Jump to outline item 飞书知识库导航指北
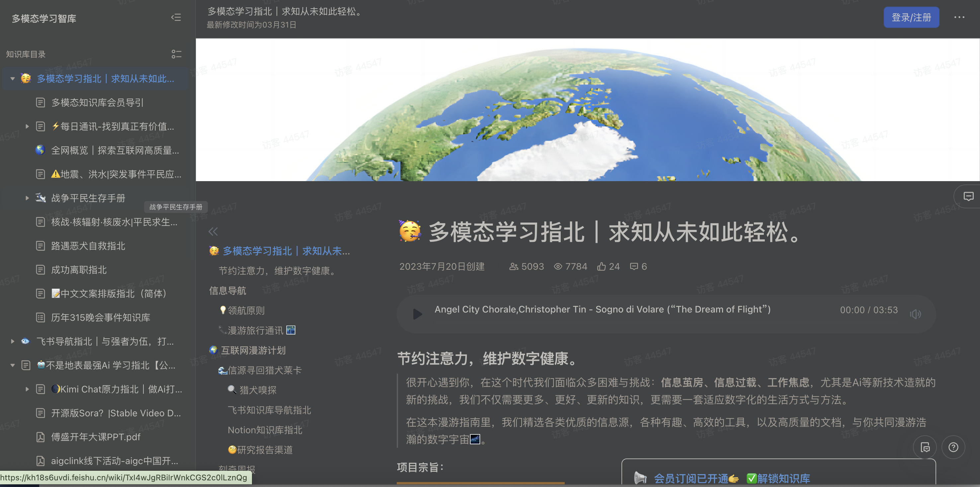Image resolution: width=980 pixels, height=487 pixels. click(269, 410)
